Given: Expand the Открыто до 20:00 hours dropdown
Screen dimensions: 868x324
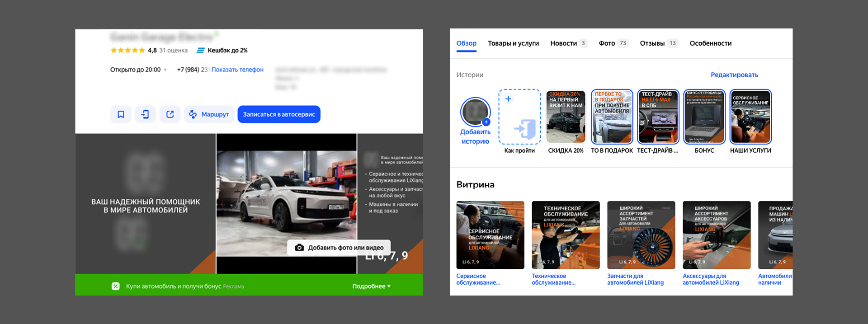Looking at the screenshot, I should point(165,70).
